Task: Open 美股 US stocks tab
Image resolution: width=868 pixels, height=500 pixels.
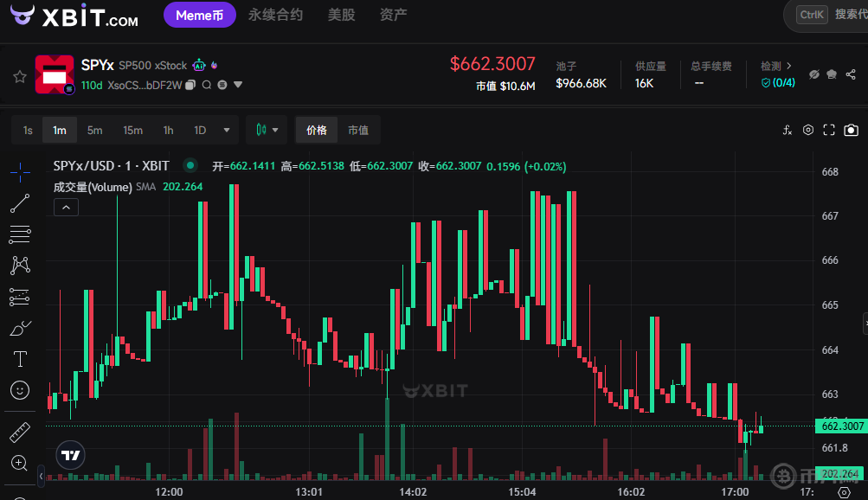Action: (342, 15)
